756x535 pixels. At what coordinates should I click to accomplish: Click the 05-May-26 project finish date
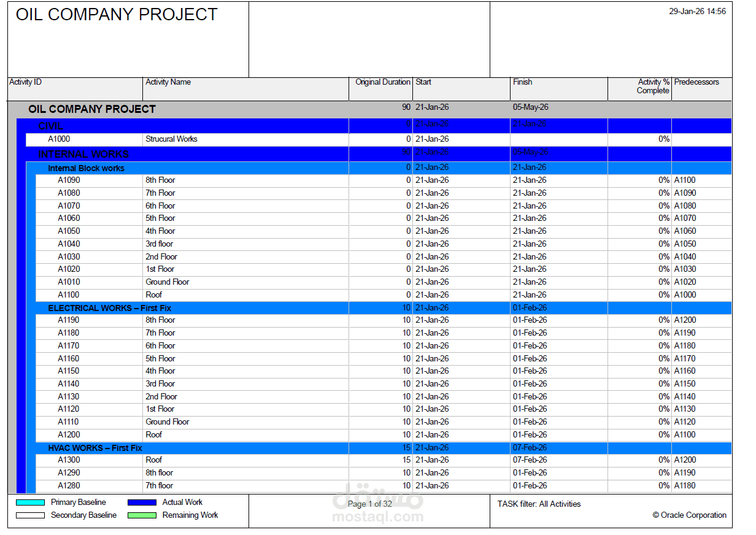pos(531,107)
